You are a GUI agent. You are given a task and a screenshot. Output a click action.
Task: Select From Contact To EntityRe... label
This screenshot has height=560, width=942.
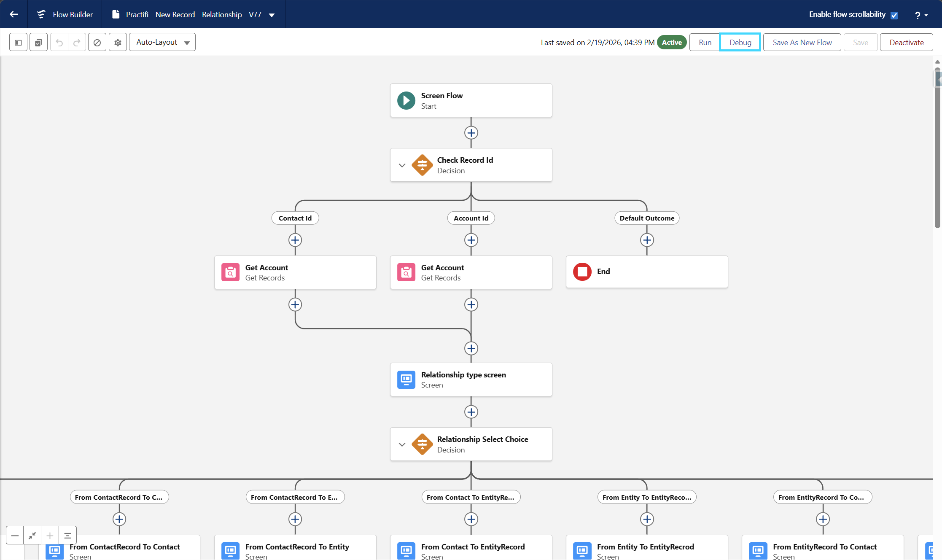coord(471,497)
